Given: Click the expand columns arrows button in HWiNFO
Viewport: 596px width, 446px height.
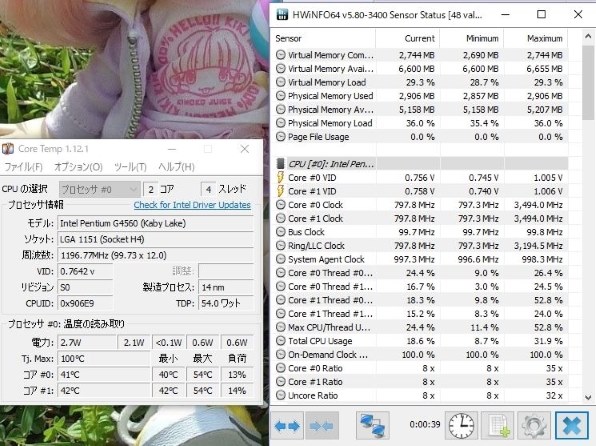Looking at the screenshot, I should click(x=287, y=425).
